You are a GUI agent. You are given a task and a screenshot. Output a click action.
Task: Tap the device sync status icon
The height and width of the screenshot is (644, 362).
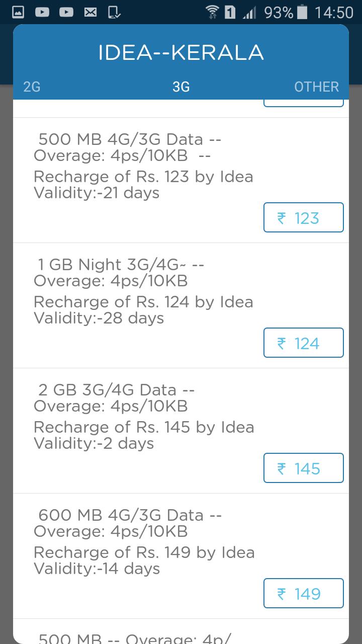115,12
